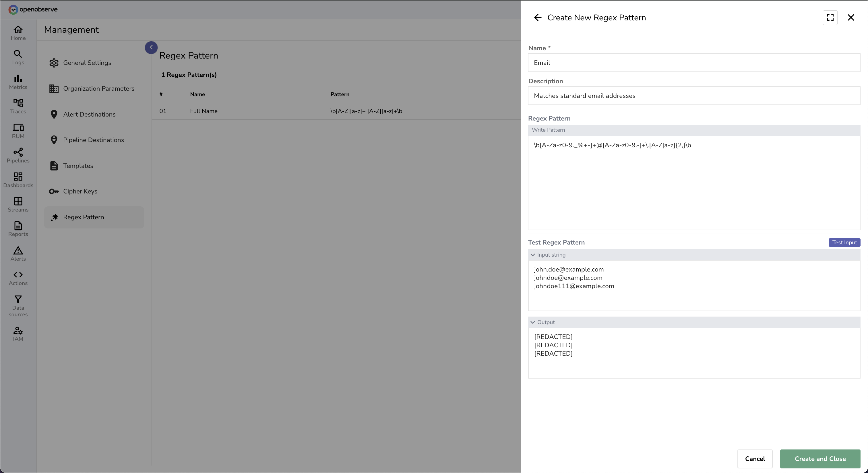Click the Full Name pattern cell
This screenshot has width=868, height=473.
point(366,111)
